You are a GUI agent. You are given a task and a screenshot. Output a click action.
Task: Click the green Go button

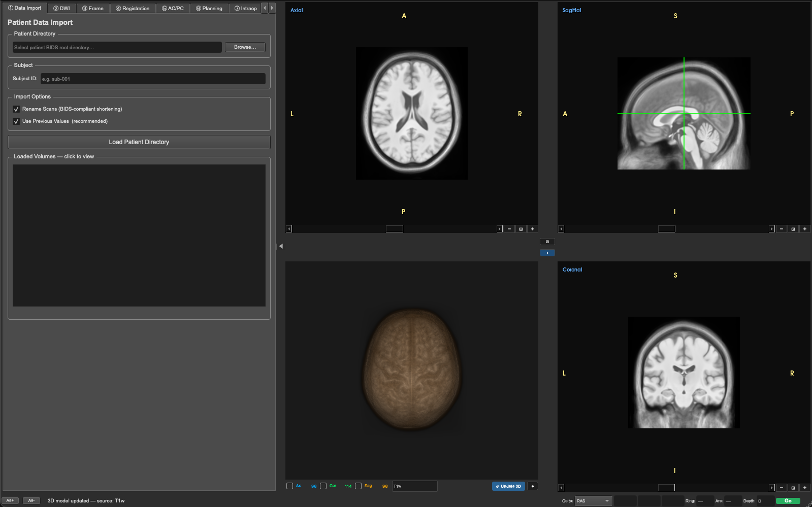pos(788,501)
